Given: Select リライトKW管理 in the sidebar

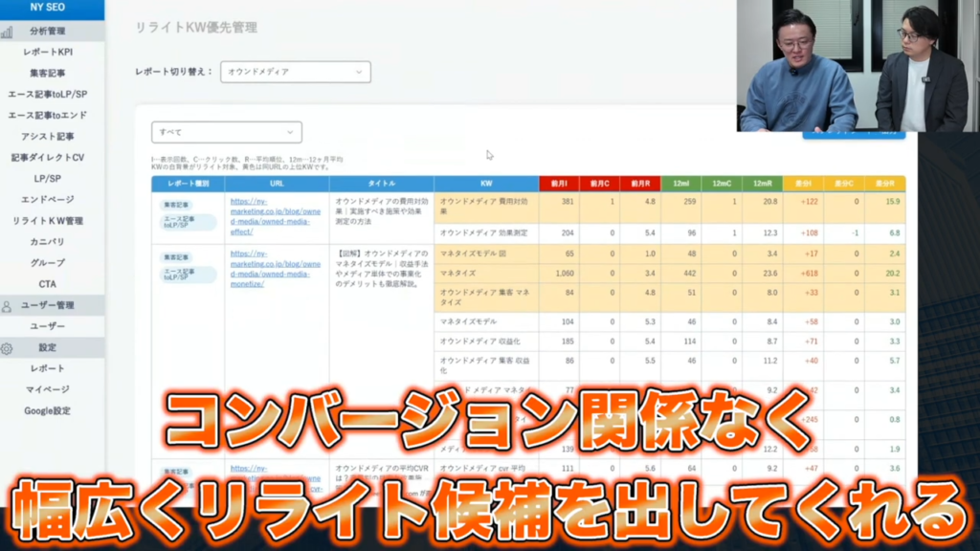Looking at the screenshot, I should coord(47,221).
